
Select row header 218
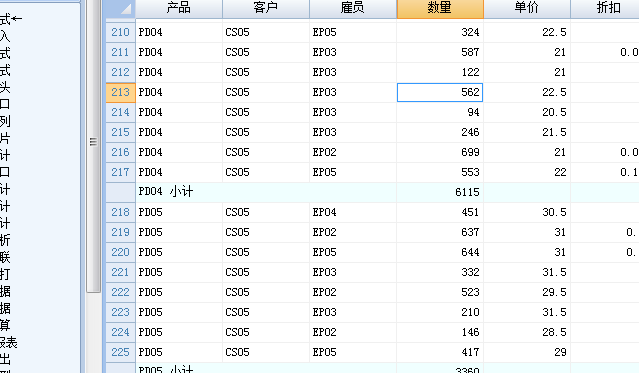pyautogui.click(x=121, y=212)
